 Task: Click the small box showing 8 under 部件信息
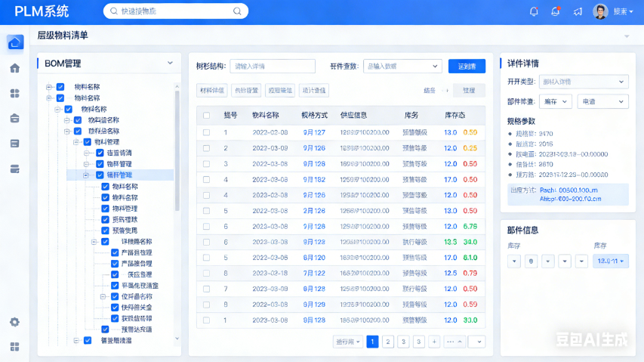coord(531,261)
